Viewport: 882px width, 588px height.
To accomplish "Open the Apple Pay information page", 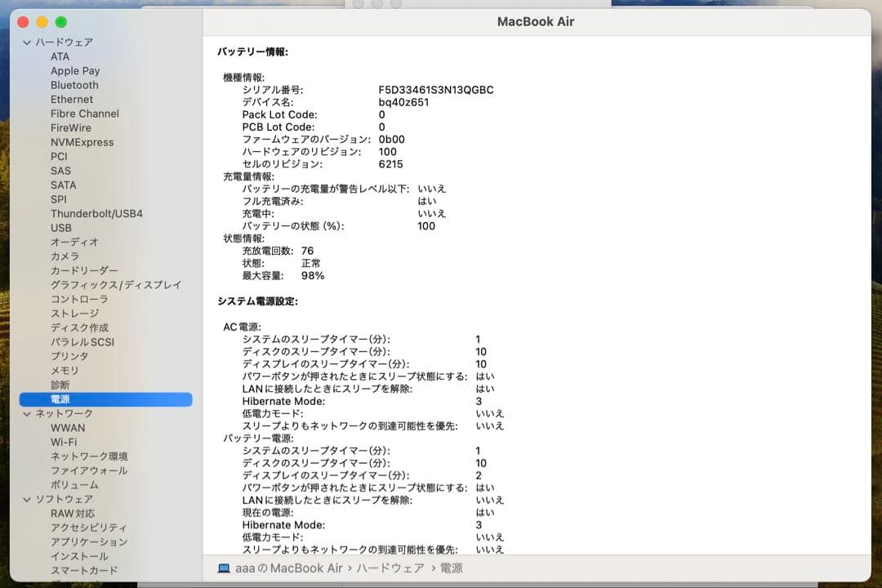I will tap(76, 70).
